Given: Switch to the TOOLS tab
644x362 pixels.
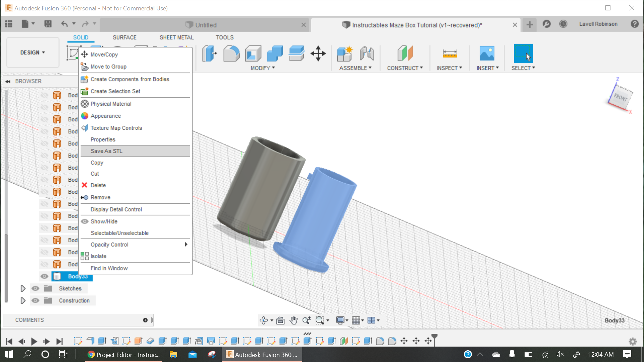Looking at the screenshot, I should coord(224,38).
